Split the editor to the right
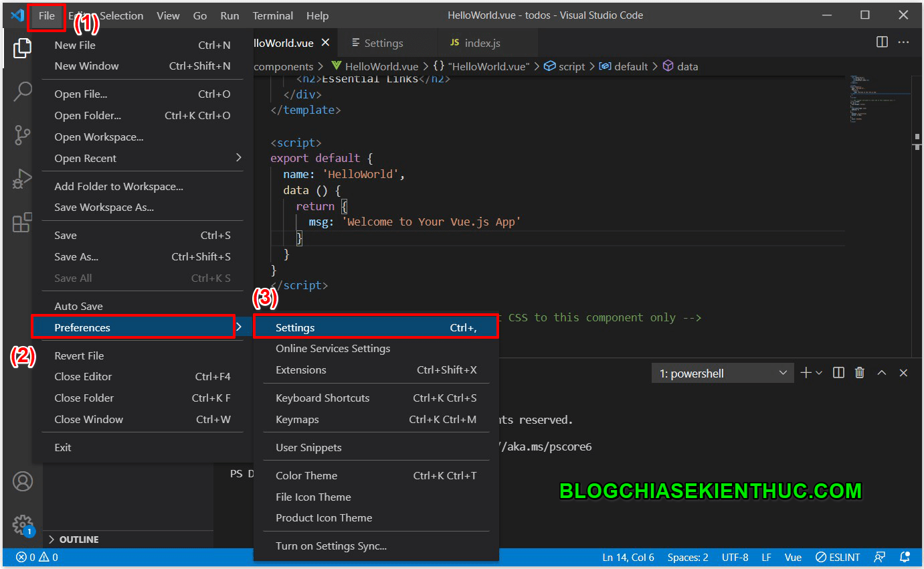The height and width of the screenshot is (569, 924). [882, 42]
